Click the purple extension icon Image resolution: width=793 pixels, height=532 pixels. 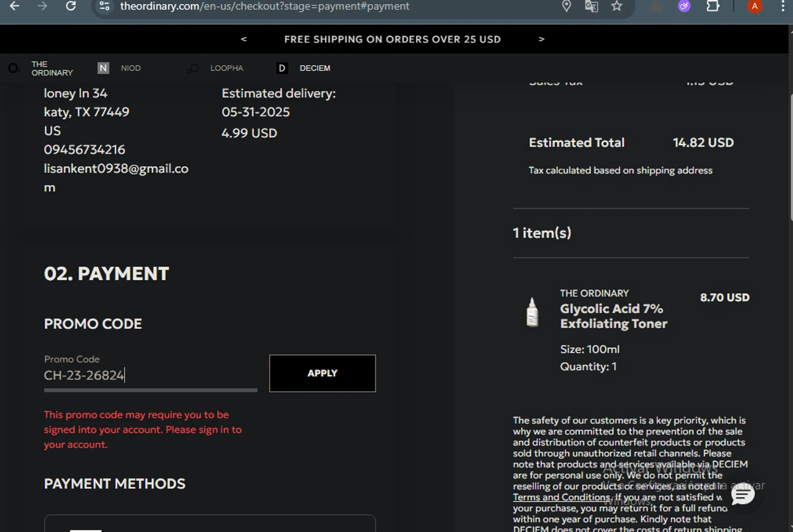(x=684, y=6)
